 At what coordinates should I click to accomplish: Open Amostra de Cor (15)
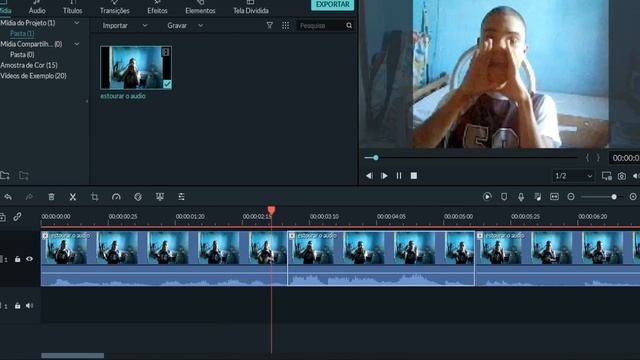[x=29, y=65]
